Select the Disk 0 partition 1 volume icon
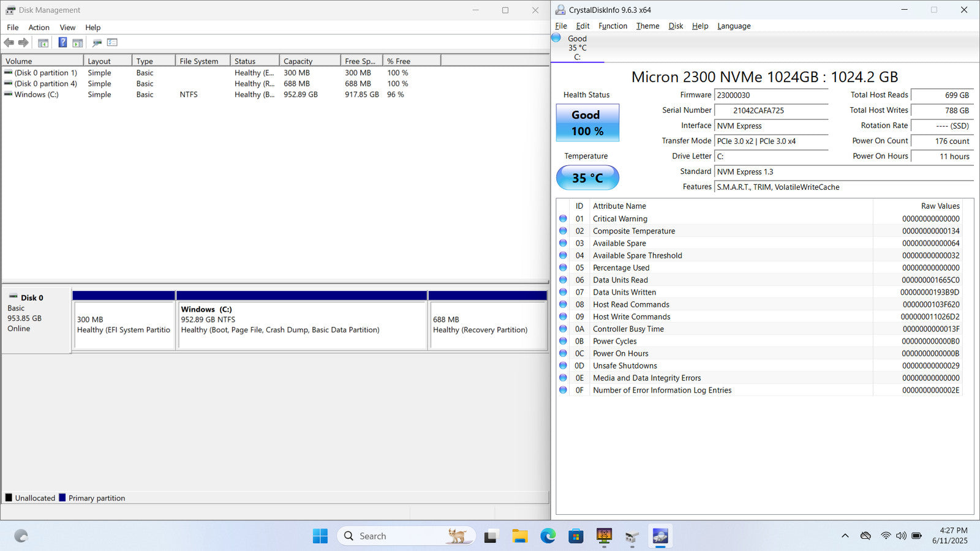Image resolution: width=980 pixels, height=551 pixels. pyautogui.click(x=8, y=72)
